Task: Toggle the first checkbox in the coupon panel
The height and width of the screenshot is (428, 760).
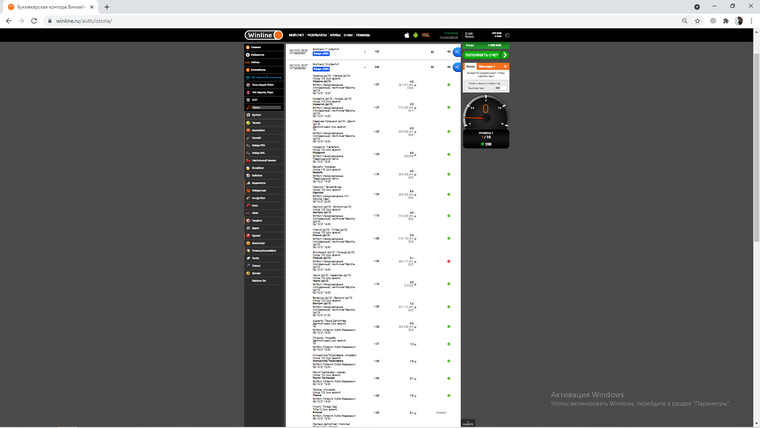Action: coord(466,83)
